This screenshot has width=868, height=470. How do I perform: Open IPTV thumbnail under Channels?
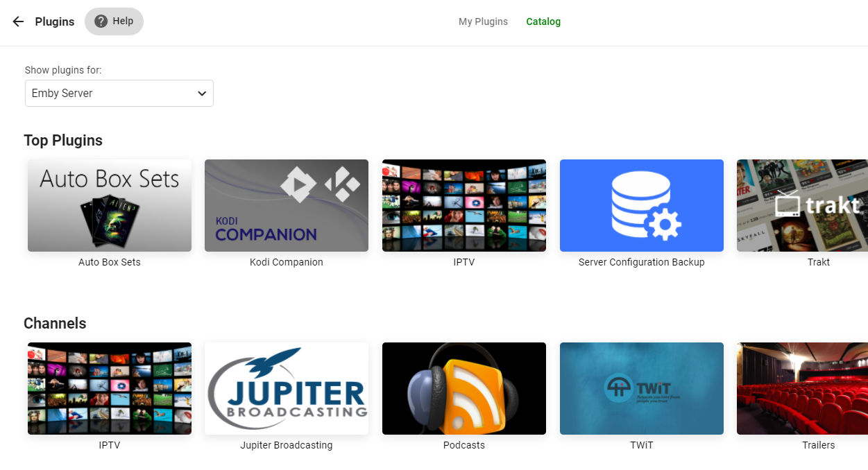[x=110, y=388]
